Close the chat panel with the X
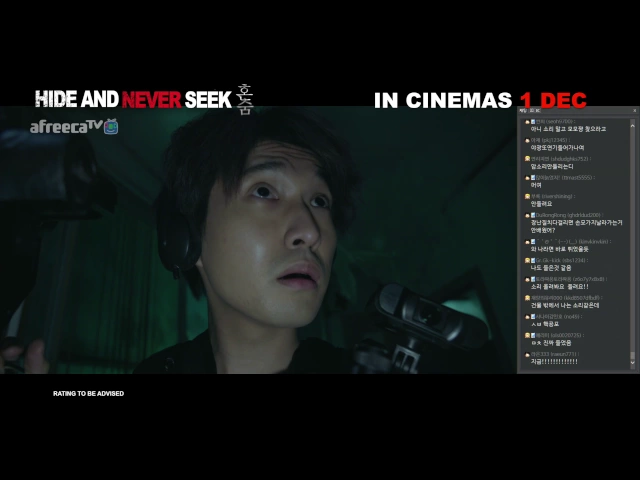Screen dimensions: 640x480 click(x=634, y=111)
